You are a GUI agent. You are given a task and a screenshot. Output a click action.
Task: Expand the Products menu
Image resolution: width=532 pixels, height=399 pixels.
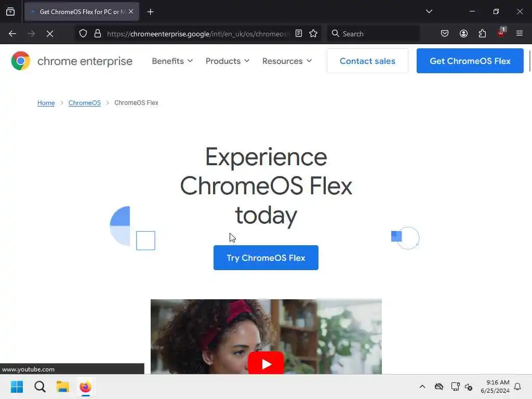click(228, 61)
